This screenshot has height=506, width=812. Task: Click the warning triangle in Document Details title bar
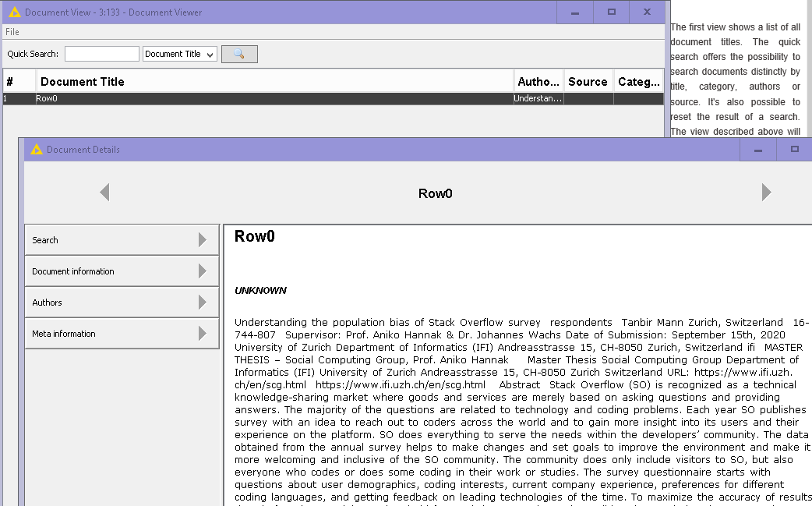pos(35,149)
